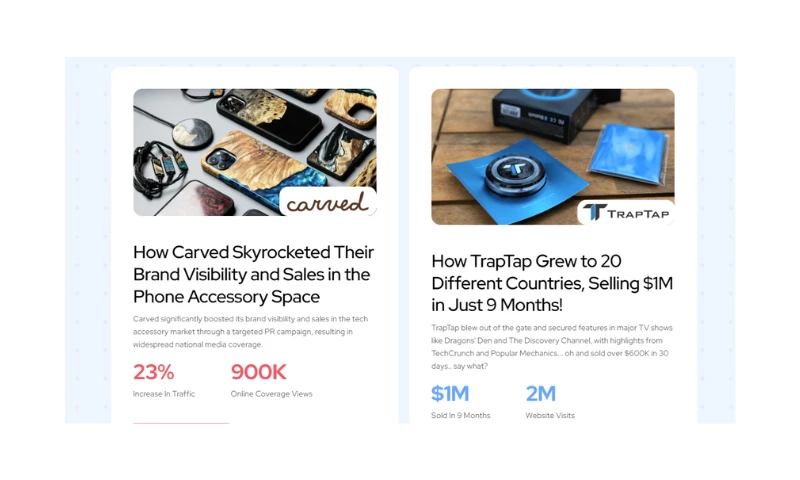Click the 23% traffic statistic
Screen dimensions: 800x480
click(x=154, y=372)
